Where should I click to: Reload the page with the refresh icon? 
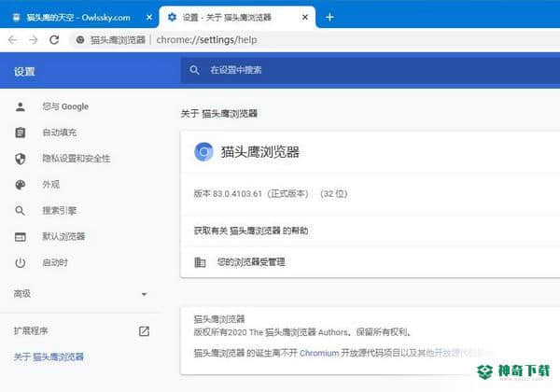[54, 39]
